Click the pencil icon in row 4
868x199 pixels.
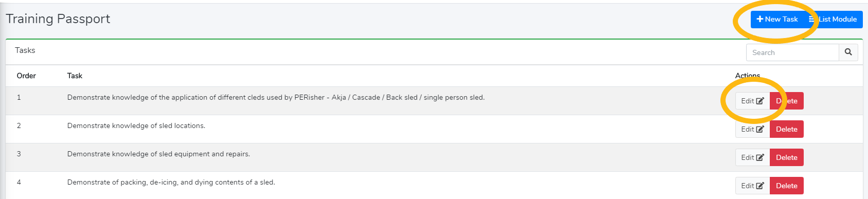click(760, 186)
